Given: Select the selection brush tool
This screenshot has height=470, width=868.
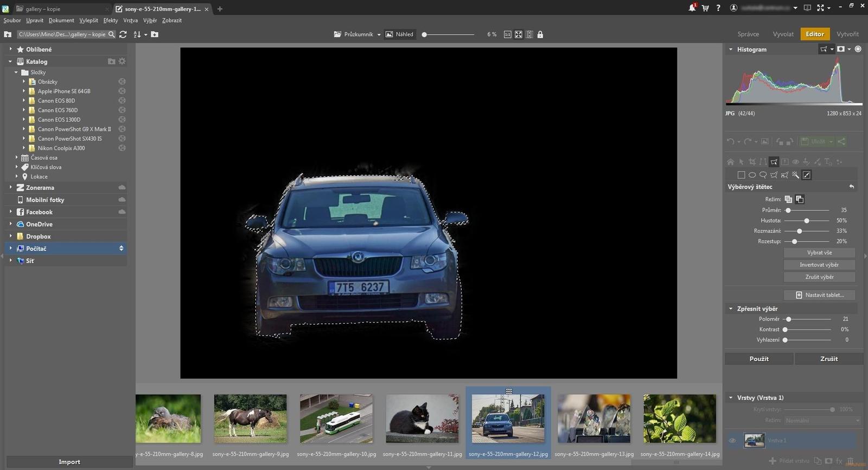Looking at the screenshot, I should click(807, 175).
